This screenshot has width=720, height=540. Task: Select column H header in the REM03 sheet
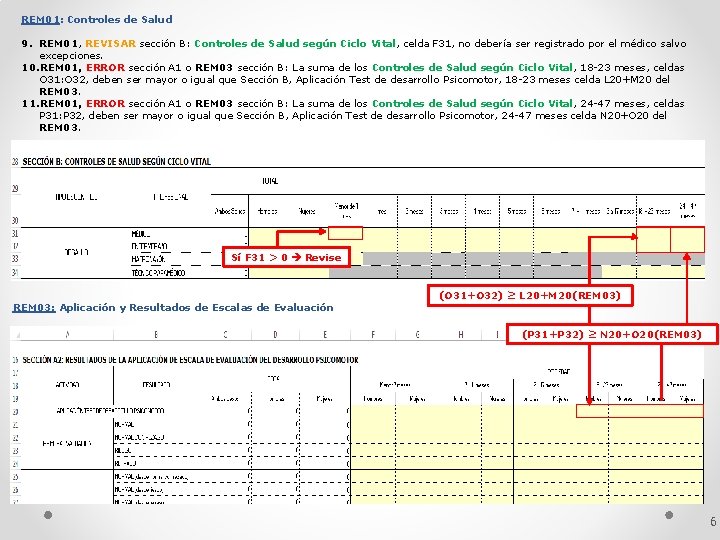pos(460,335)
